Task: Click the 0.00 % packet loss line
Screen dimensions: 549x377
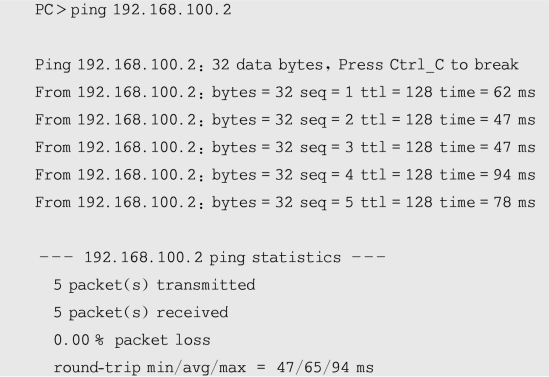Action: (x=132, y=340)
